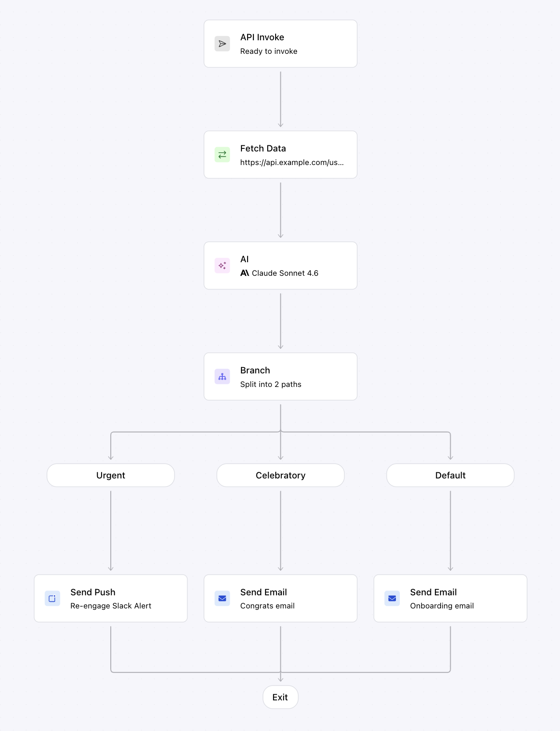Image resolution: width=560 pixels, height=731 pixels.
Task: Open the 'Split into 2 paths' description
Action: pos(271,384)
